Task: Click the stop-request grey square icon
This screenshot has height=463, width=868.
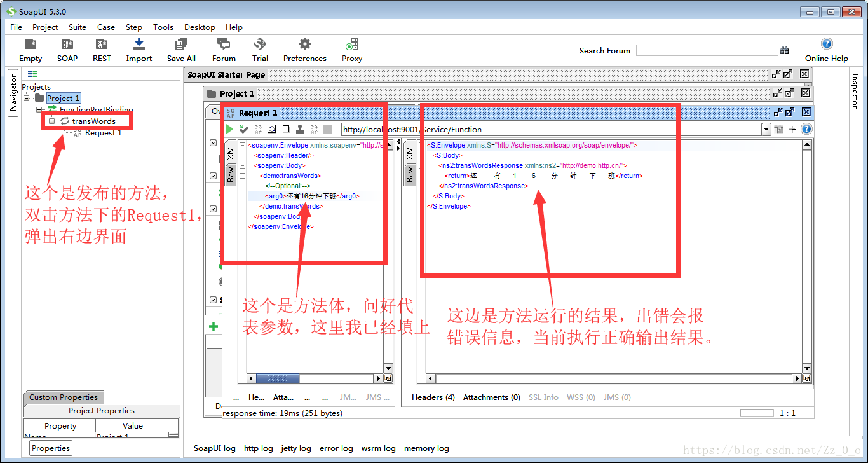Action: pos(328,129)
